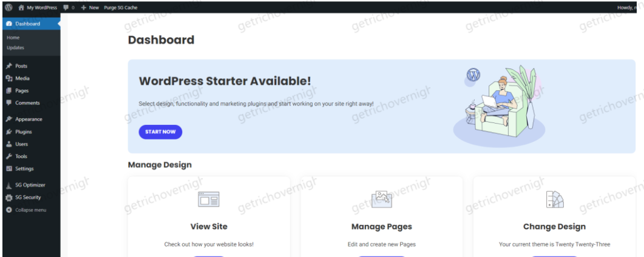Click the Change Design palette icon
This screenshot has height=257, width=644.
[554, 199]
